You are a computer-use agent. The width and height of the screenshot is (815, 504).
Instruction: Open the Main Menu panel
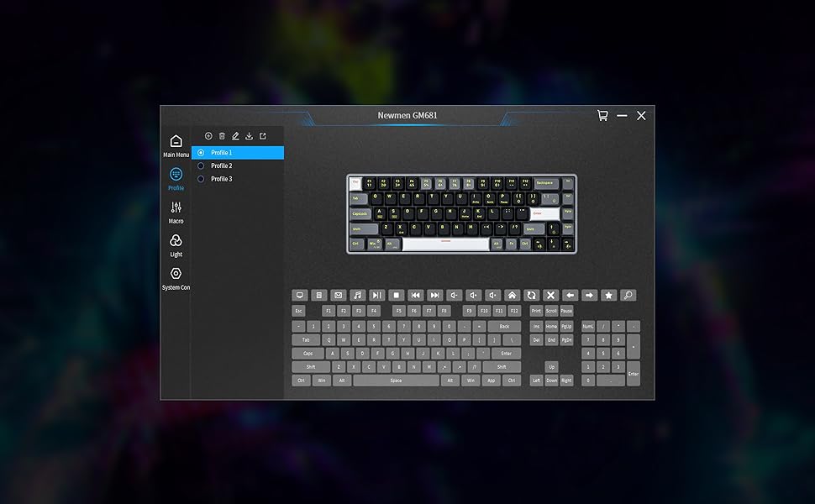pos(176,143)
